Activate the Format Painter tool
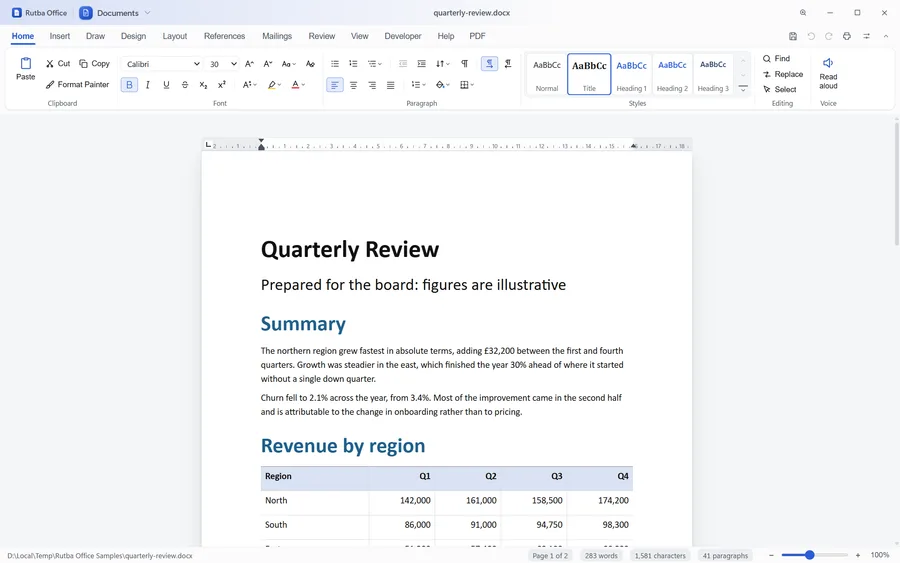The width and height of the screenshot is (900, 563). click(x=77, y=84)
